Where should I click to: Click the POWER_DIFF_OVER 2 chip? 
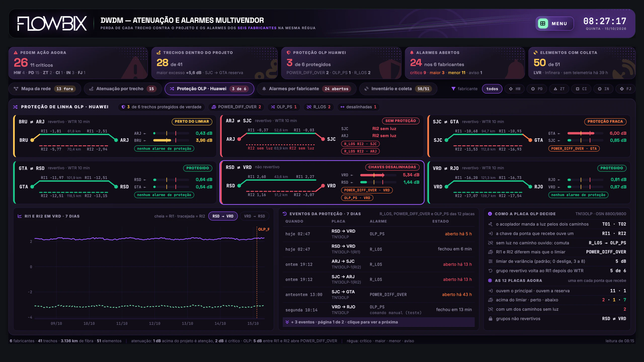point(236,107)
